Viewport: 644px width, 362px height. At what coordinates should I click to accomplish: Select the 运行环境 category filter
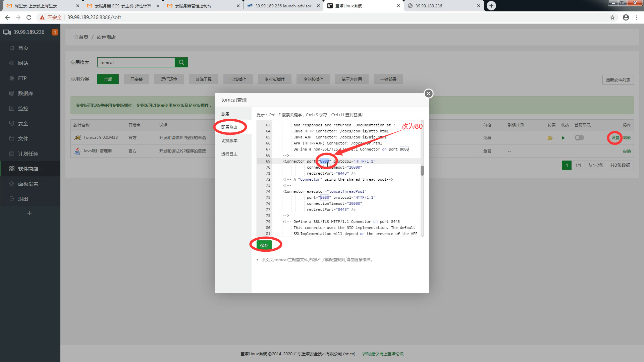pos(169,79)
